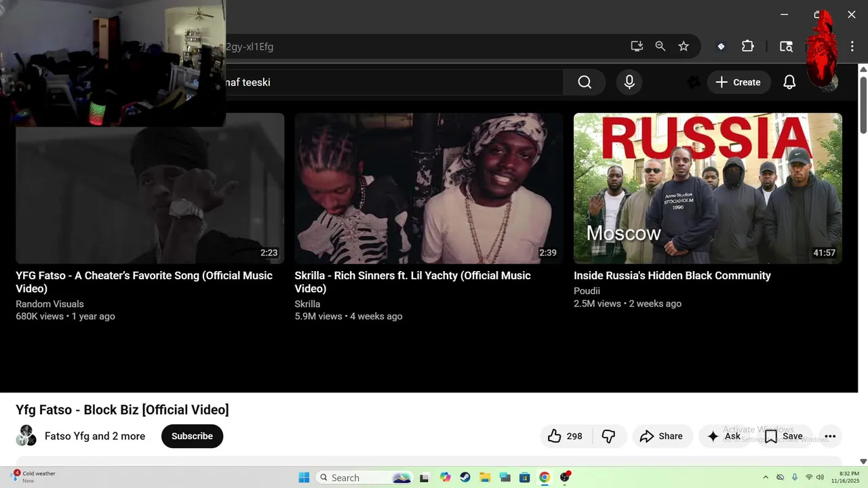Click the page scrollbar down arrow

(x=863, y=462)
